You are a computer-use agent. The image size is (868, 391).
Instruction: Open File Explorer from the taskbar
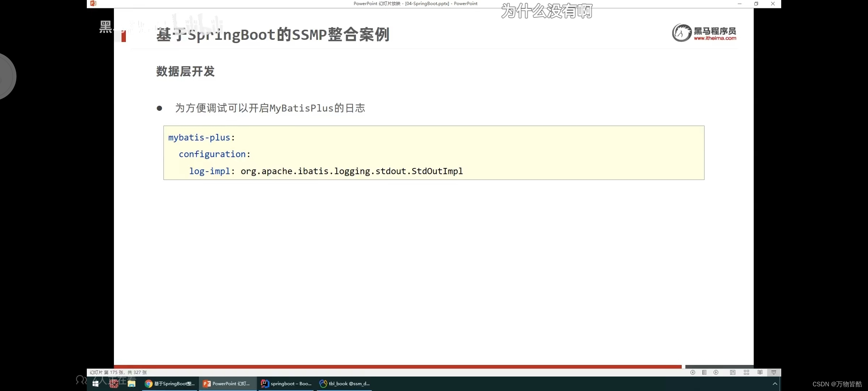pyautogui.click(x=131, y=384)
